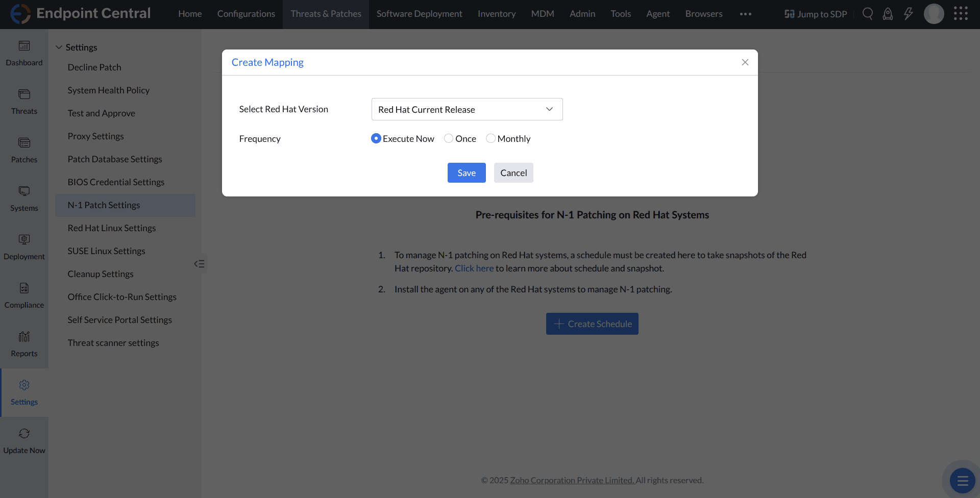Open the Threats sidebar icon
980x498 pixels.
24,94
